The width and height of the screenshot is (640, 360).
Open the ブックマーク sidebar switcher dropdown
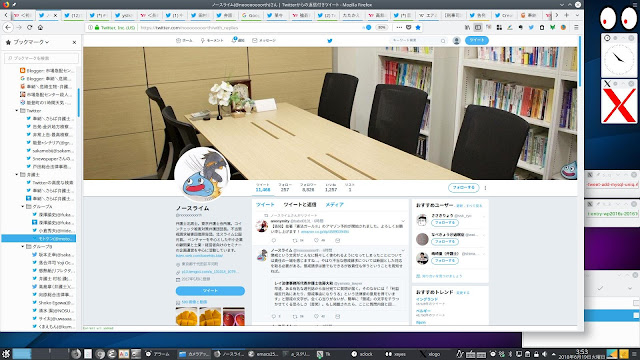tap(31, 42)
